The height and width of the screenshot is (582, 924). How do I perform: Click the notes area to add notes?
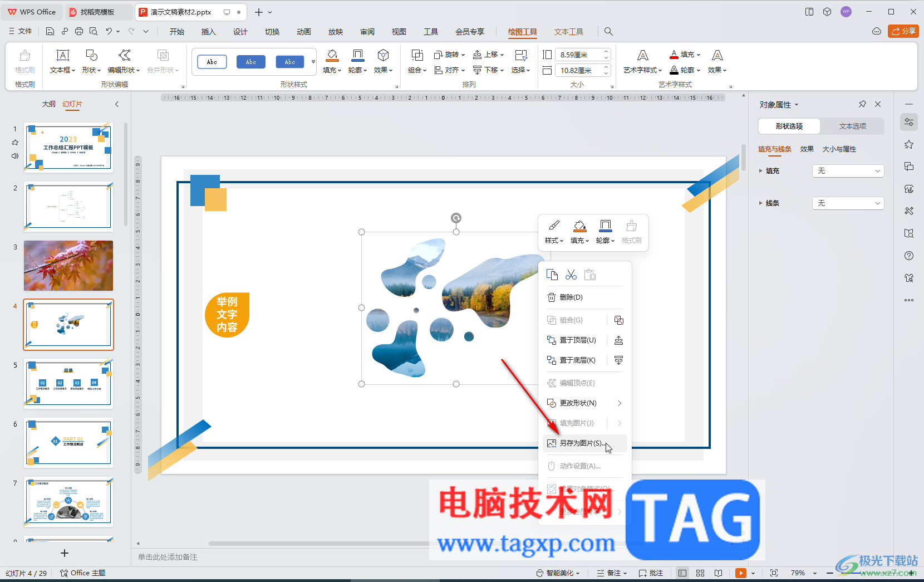point(440,557)
